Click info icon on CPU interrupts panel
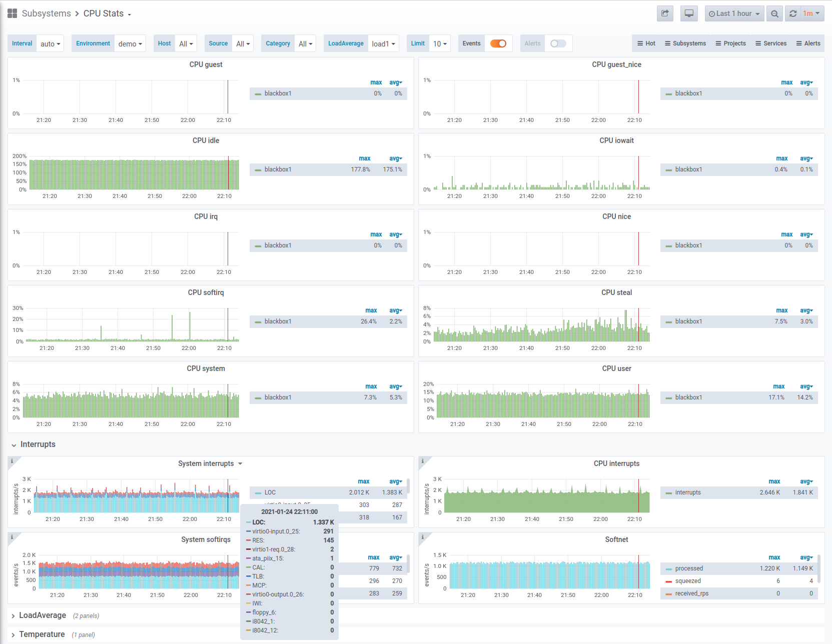Image resolution: width=832 pixels, height=644 pixels. (423, 461)
